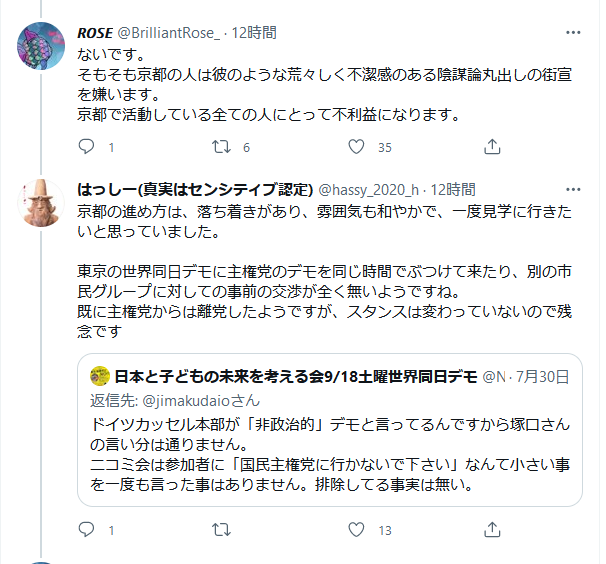The width and height of the screenshot is (606, 564).
Task: Open more options for はっしー's tweet
Action: click(572, 189)
